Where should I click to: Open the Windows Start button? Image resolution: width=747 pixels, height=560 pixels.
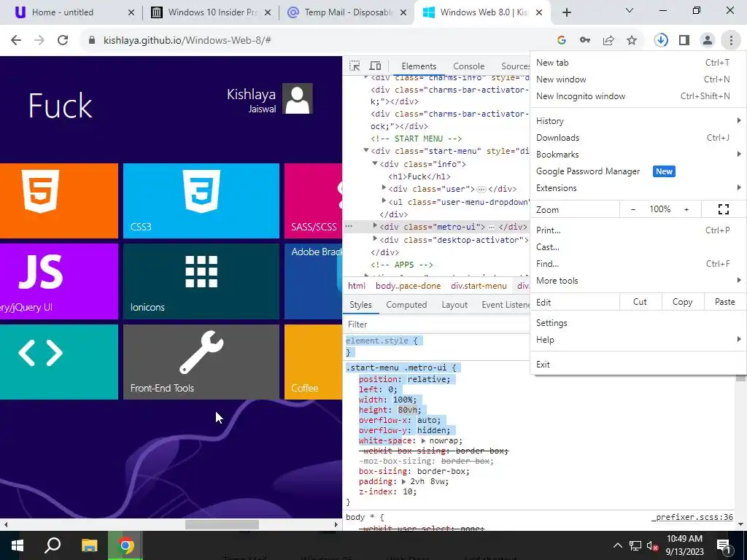click(18, 545)
